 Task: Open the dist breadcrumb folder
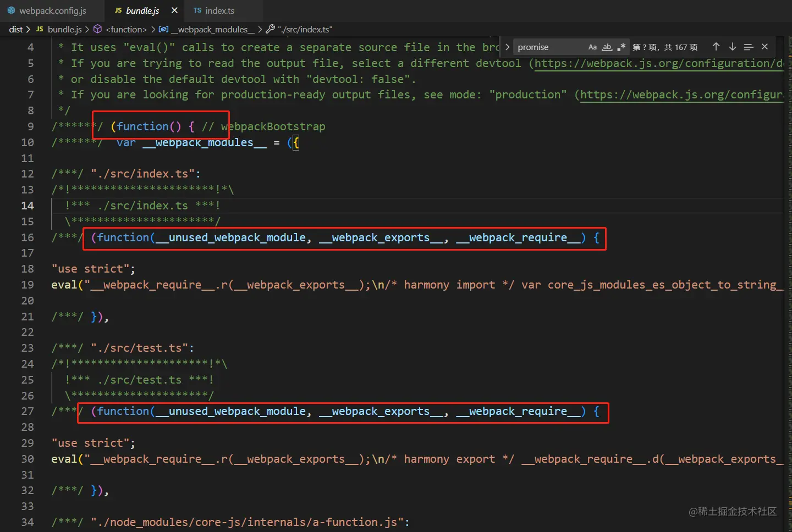pyautogui.click(x=16, y=29)
